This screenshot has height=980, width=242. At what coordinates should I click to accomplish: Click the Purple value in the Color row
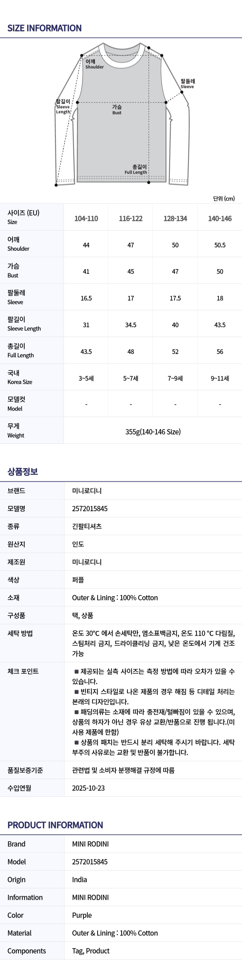tap(82, 915)
